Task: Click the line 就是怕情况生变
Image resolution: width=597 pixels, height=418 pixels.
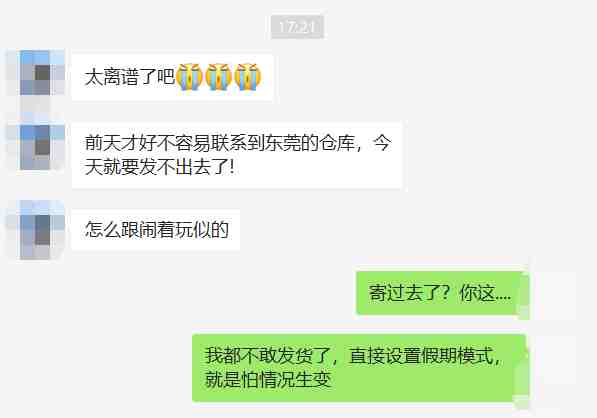Action: click(268, 380)
